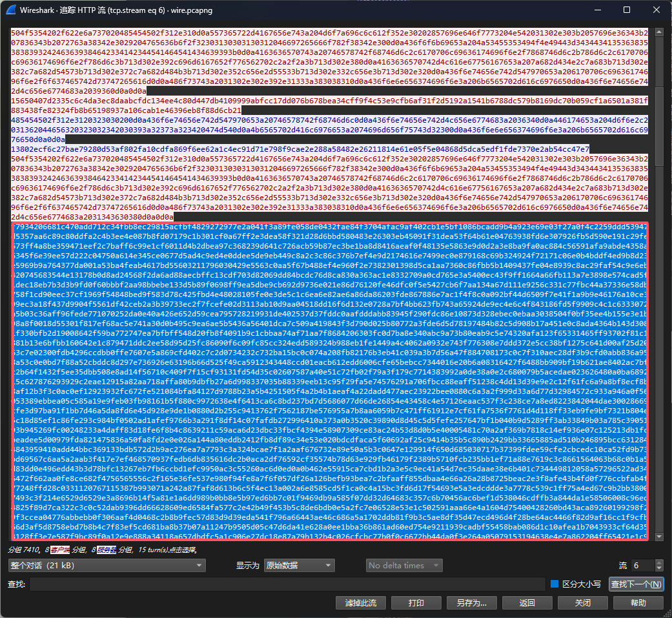Click the scrollbar up arrow at the top
Screen dimensions: 672x618
click(658, 32)
